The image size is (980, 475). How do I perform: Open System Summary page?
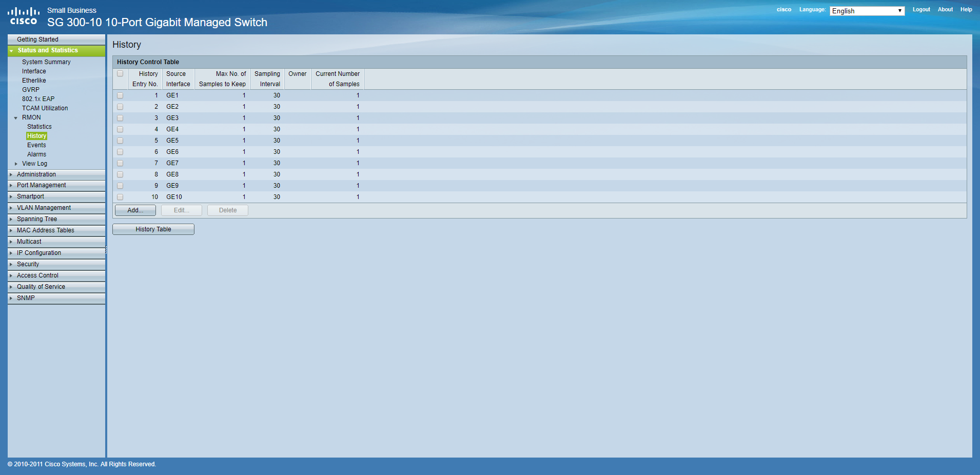[46, 62]
